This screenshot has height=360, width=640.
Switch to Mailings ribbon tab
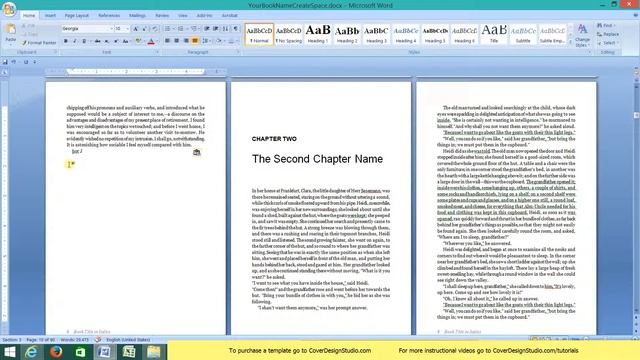(x=137, y=16)
